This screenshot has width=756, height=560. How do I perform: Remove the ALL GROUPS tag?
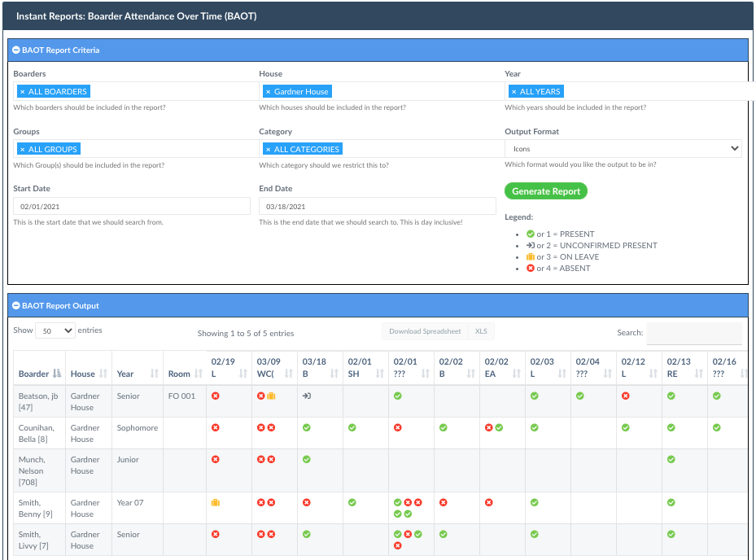point(22,150)
